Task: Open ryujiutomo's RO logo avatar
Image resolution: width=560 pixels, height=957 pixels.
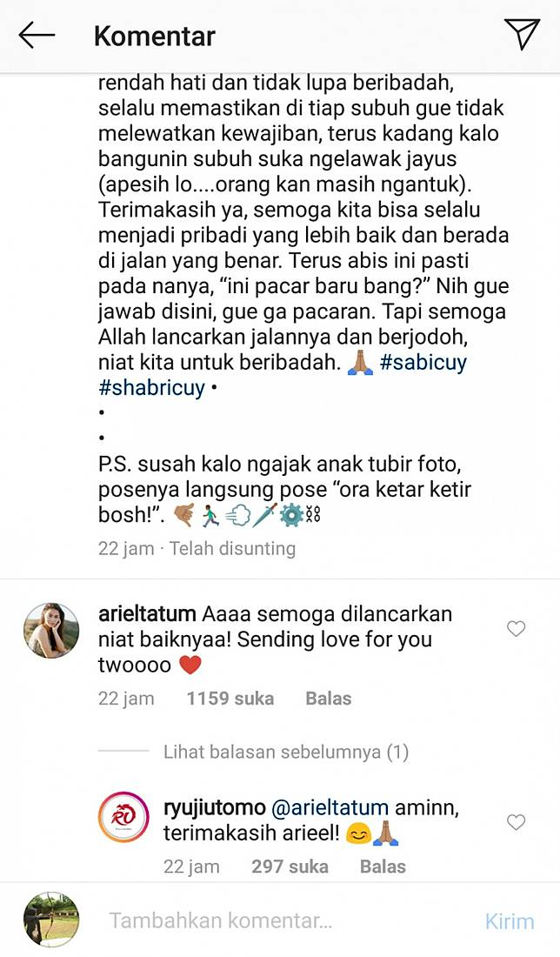Action: point(123,817)
